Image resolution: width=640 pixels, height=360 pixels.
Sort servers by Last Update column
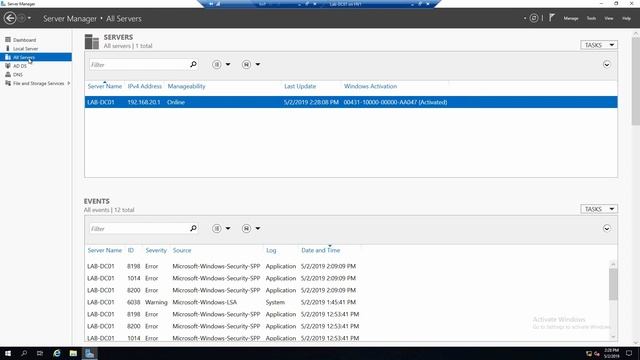click(300, 86)
